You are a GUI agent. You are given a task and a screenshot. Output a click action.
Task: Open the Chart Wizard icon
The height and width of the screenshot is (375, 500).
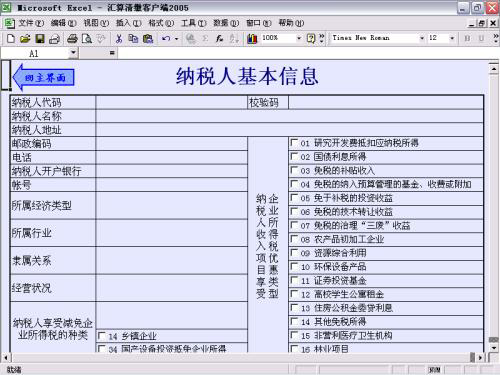[252, 39]
